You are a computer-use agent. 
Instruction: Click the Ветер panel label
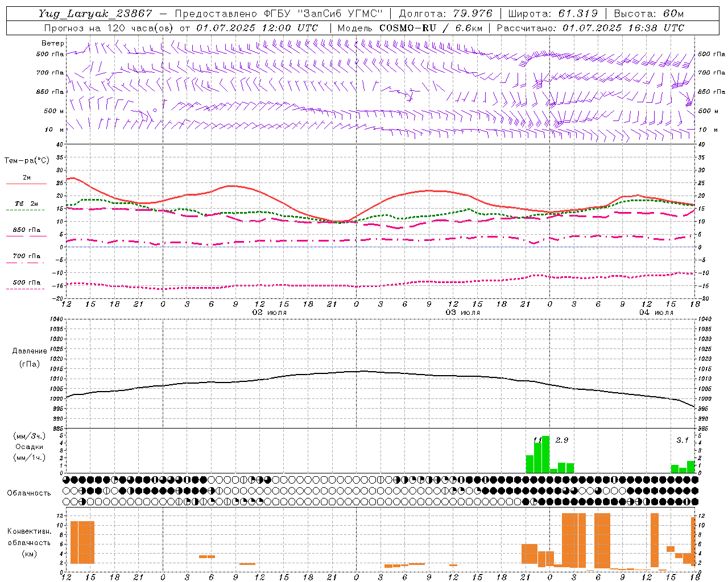point(53,43)
